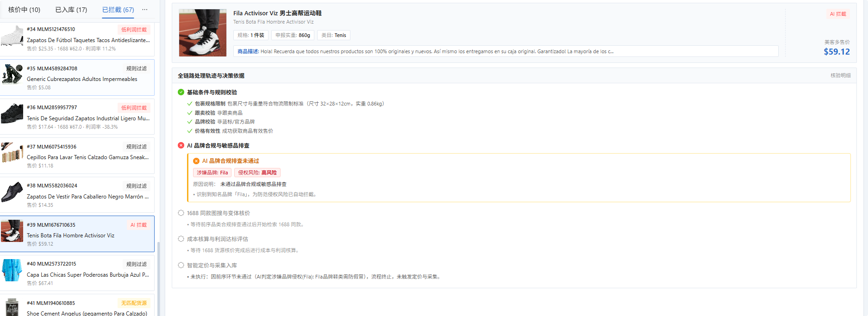Click the white soccer cleat thumbnail for #34
The height and width of the screenshot is (316, 868).
12,36
